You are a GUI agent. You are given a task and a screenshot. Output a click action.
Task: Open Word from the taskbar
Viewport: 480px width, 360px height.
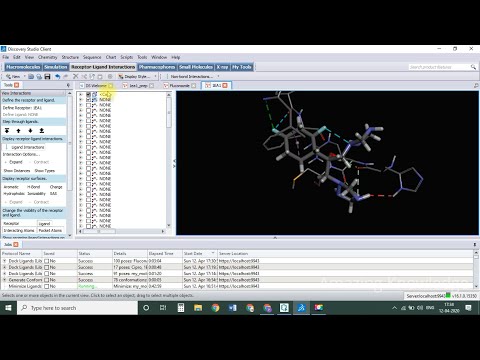(233, 308)
